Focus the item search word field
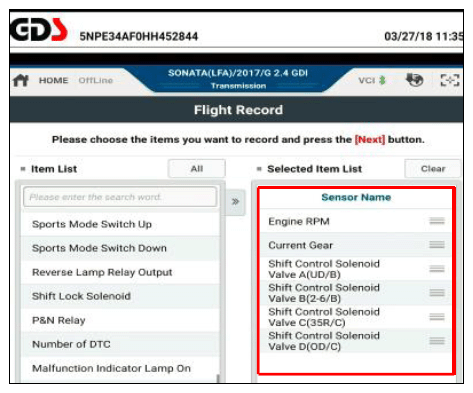This screenshot has height=393, width=473. pyautogui.click(x=120, y=197)
